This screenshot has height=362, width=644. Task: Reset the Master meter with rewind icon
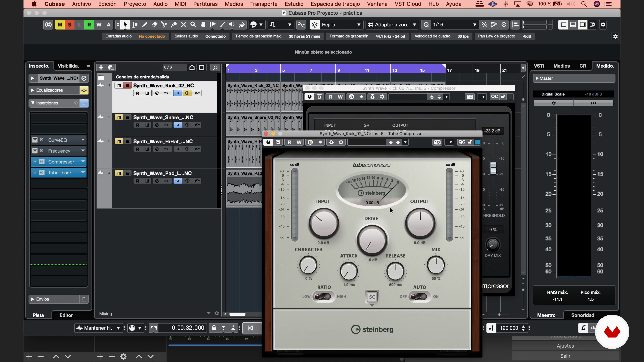tap(594, 103)
